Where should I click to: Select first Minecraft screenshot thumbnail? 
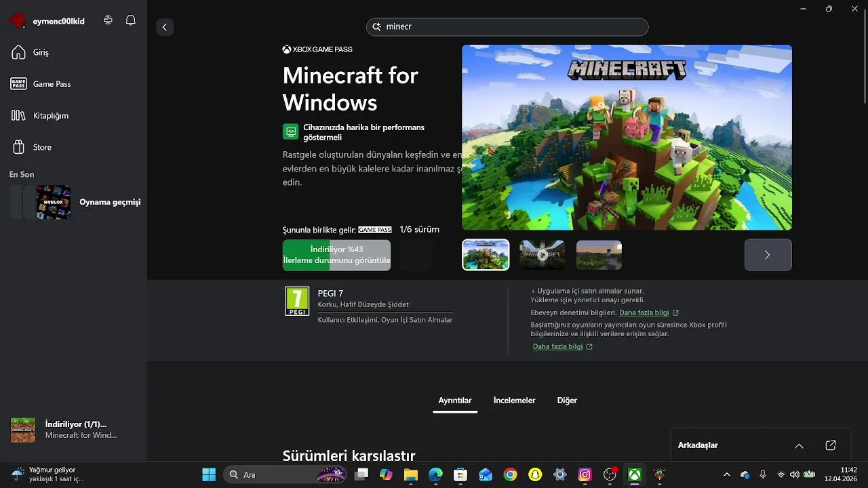(x=486, y=255)
